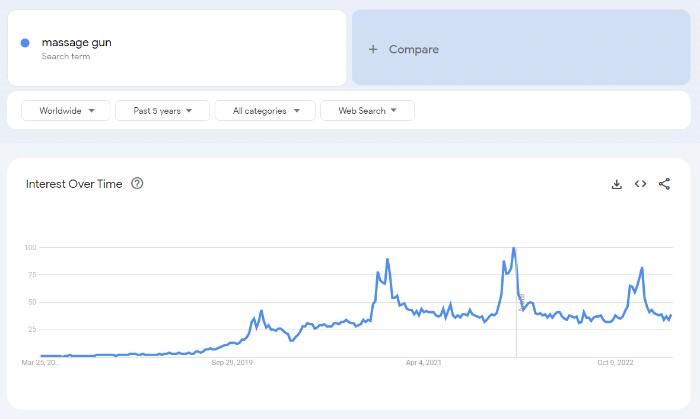Click the Interest Over Time heading

click(x=74, y=184)
